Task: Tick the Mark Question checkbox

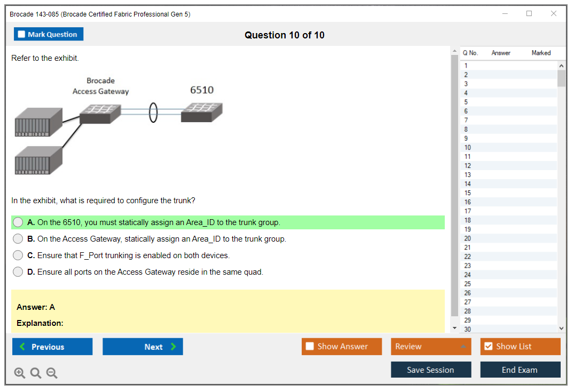Action: 22,35
